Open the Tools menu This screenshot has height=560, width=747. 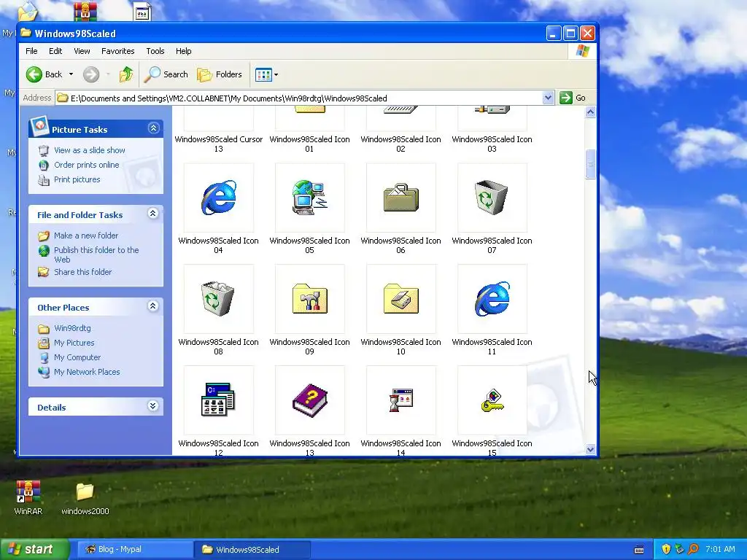point(155,51)
